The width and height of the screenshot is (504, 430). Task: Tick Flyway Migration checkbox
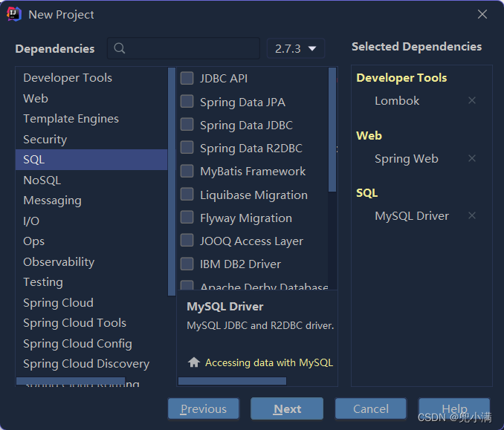tap(187, 217)
